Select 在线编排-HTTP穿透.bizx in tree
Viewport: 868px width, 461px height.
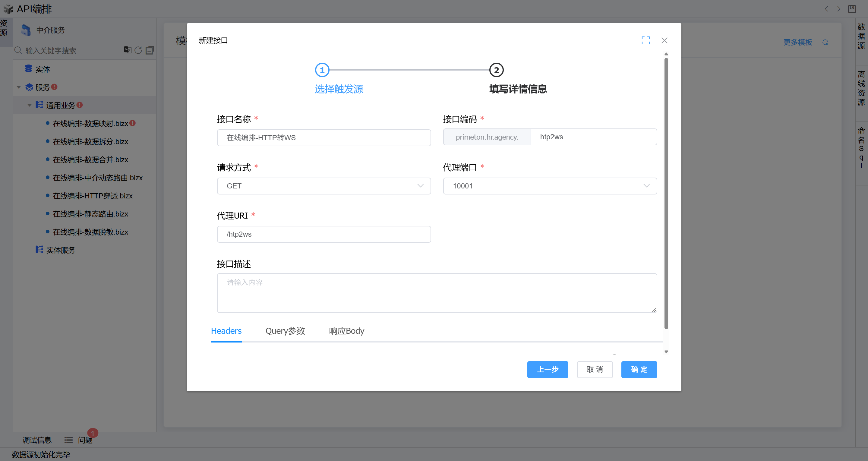(x=93, y=196)
